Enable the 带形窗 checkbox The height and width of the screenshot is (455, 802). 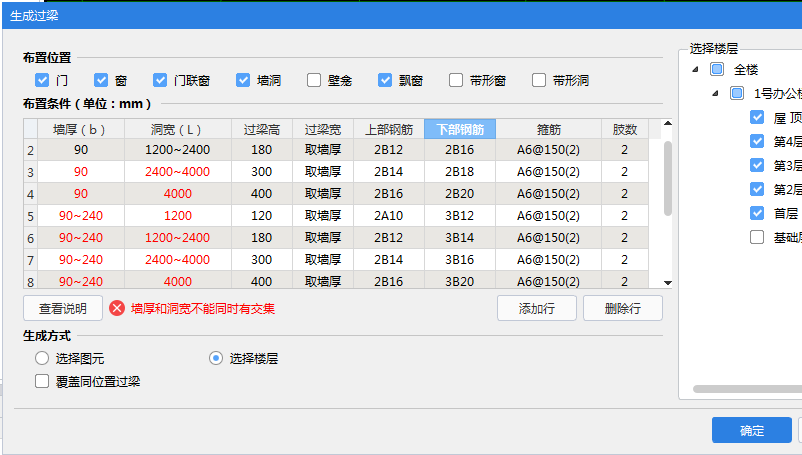pyautogui.click(x=456, y=80)
